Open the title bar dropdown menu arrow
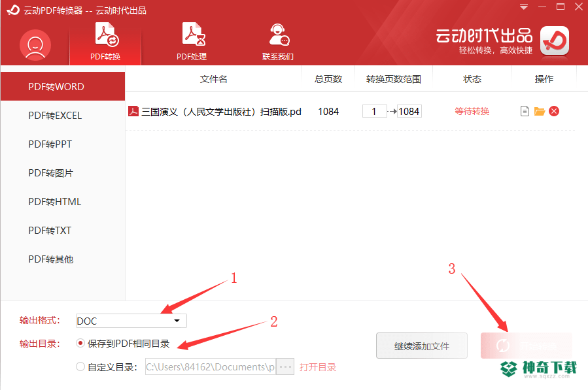This screenshot has height=390, width=588. pos(524,7)
